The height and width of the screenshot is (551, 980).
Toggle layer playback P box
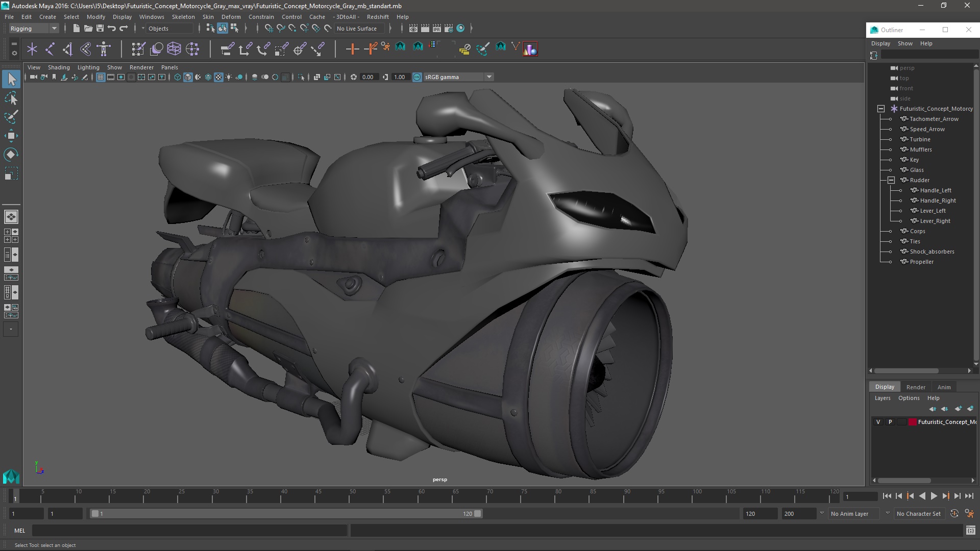pos(890,422)
